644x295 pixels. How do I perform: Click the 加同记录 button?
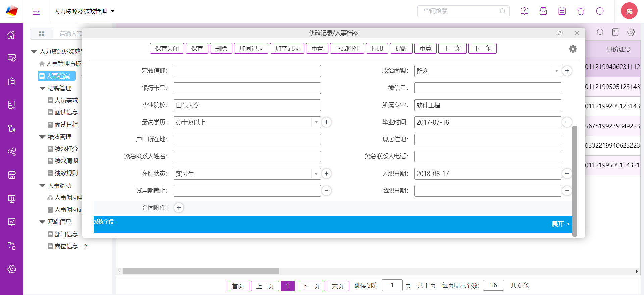coord(251,48)
